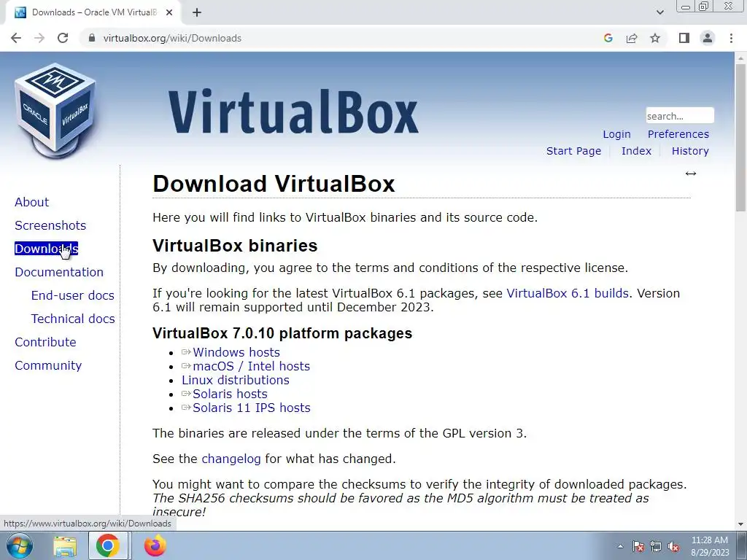Screen dimensions: 747x560
Task: Download the Solaris hosts package
Action: click(230, 394)
